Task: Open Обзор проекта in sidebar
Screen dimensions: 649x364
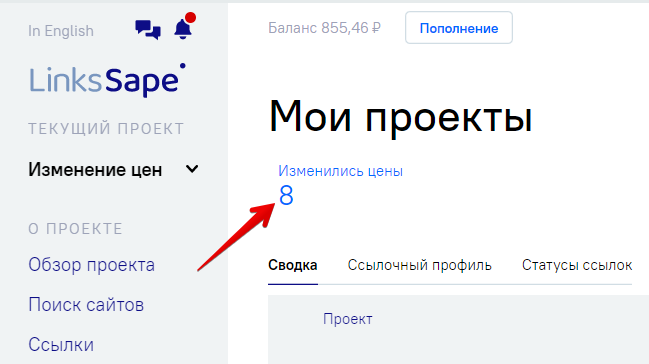Action: click(91, 265)
